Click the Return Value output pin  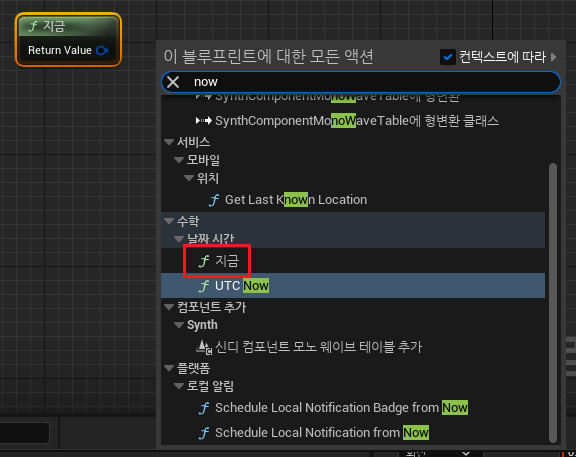pos(102,50)
